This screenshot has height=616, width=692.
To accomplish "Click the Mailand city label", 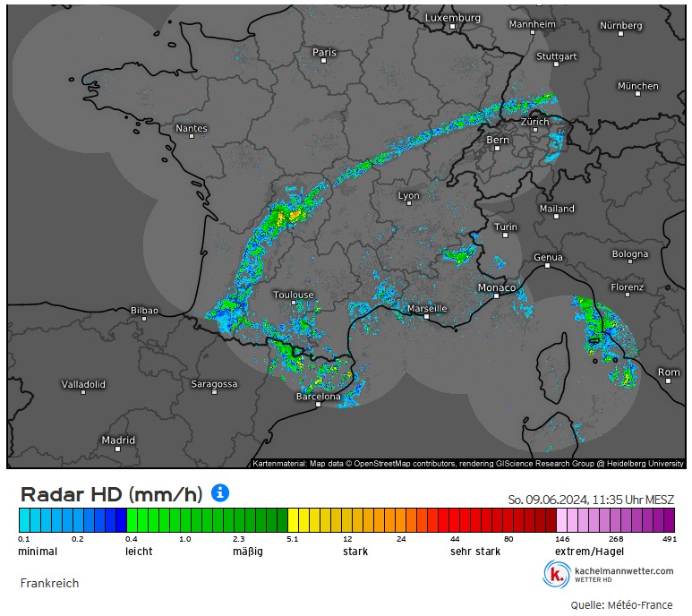I will pos(557,209).
